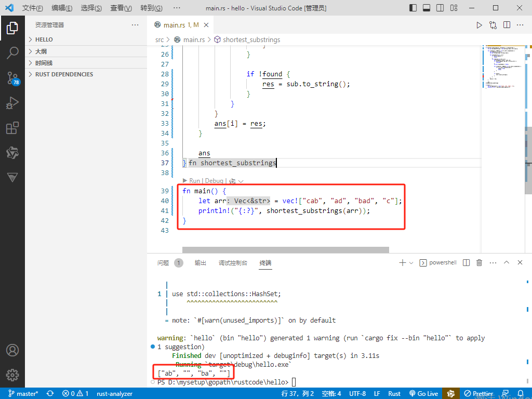Screen dimensions: 532x399
Task: Open notifications bell in status bar
Action: [520, 394]
